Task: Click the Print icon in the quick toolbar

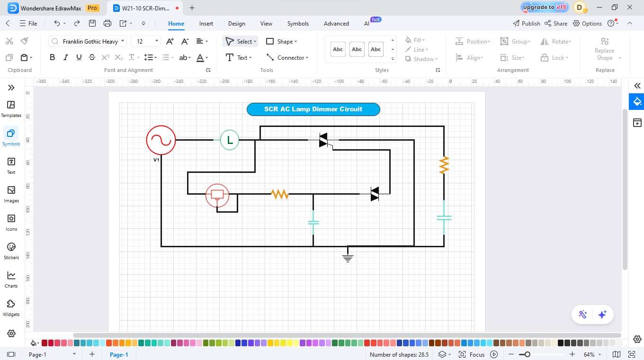Action: [x=107, y=23]
